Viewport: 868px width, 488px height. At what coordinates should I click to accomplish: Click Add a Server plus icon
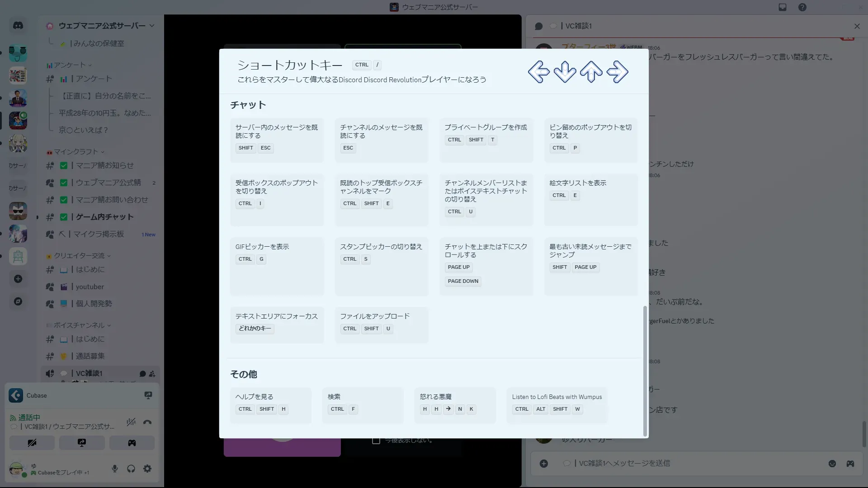18,279
